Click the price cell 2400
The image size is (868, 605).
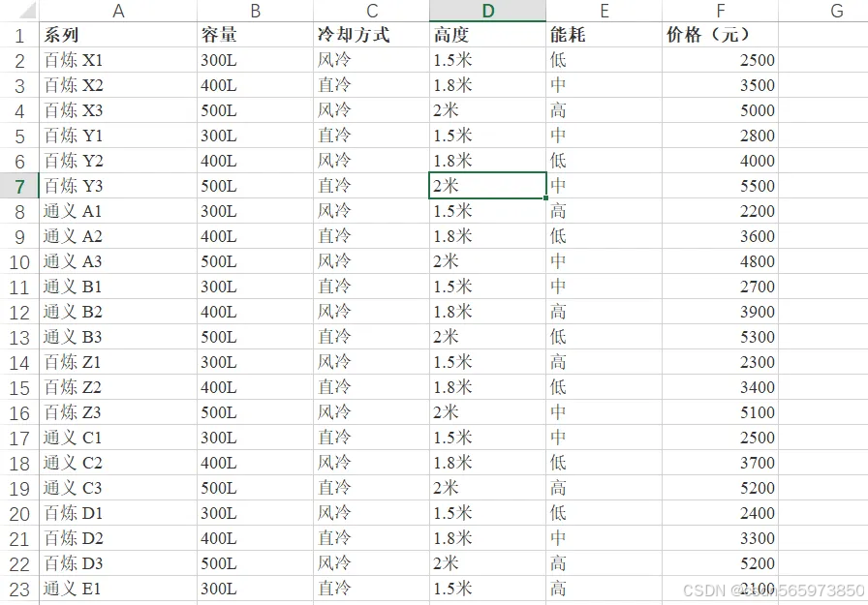pos(720,513)
